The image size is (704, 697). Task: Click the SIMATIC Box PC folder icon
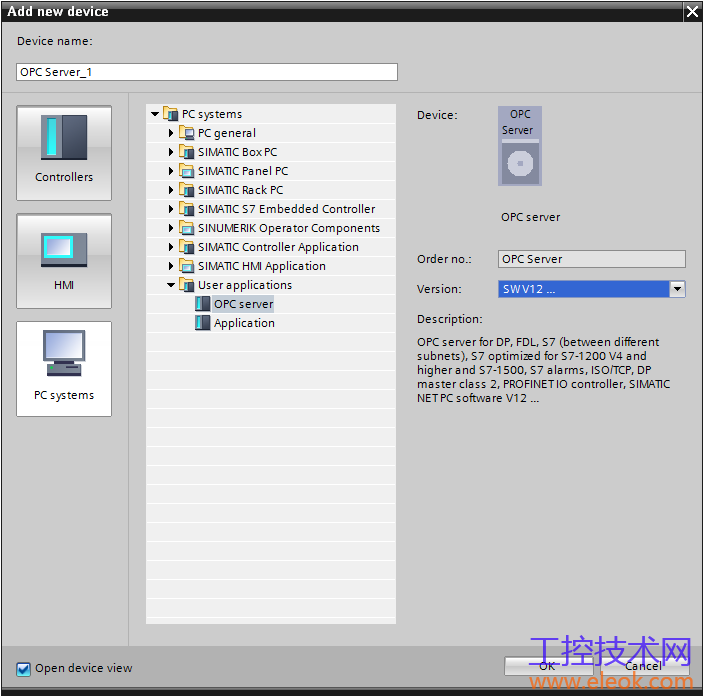tap(187, 152)
